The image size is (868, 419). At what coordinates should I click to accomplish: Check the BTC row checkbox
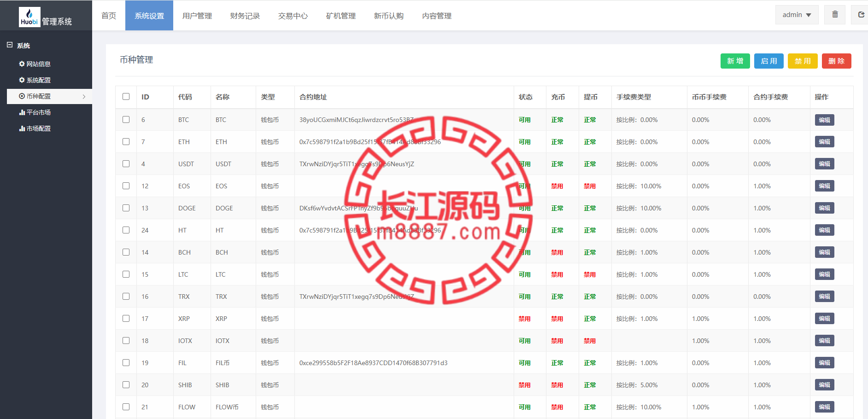click(x=126, y=120)
